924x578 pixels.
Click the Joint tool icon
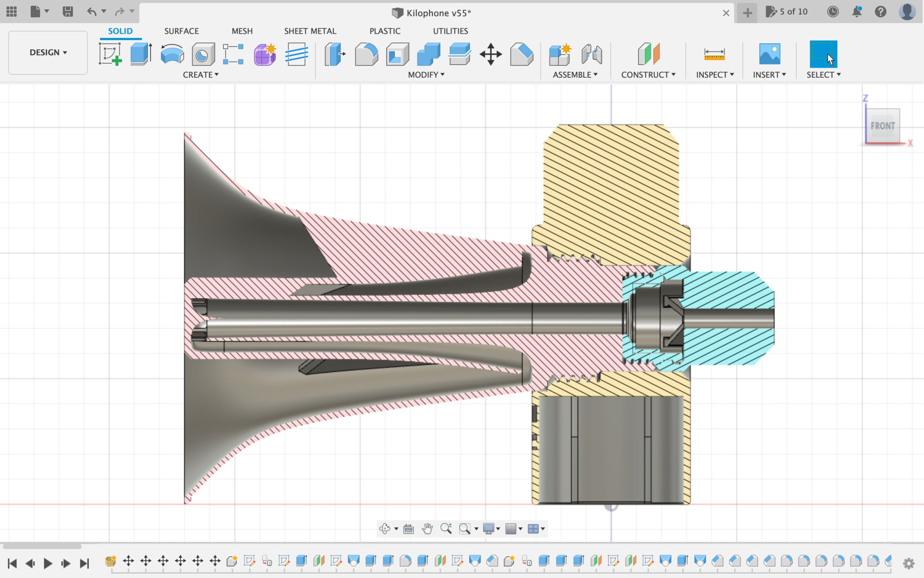(x=591, y=54)
